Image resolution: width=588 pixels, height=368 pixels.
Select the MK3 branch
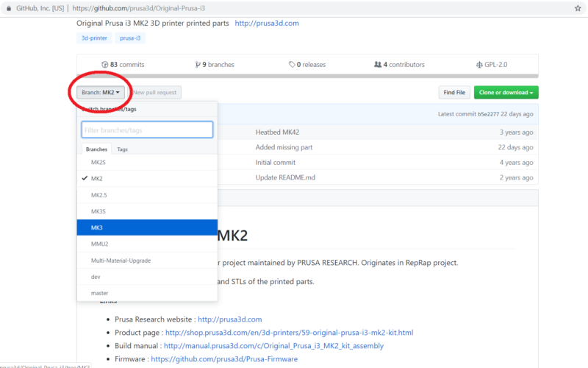pyautogui.click(x=97, y=227)
